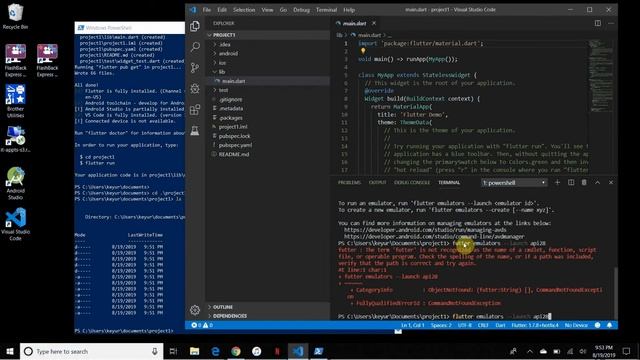This screenshot has height=360, width=640.
Task: Click the lightbulb code action icon
Action: (362, 51)
